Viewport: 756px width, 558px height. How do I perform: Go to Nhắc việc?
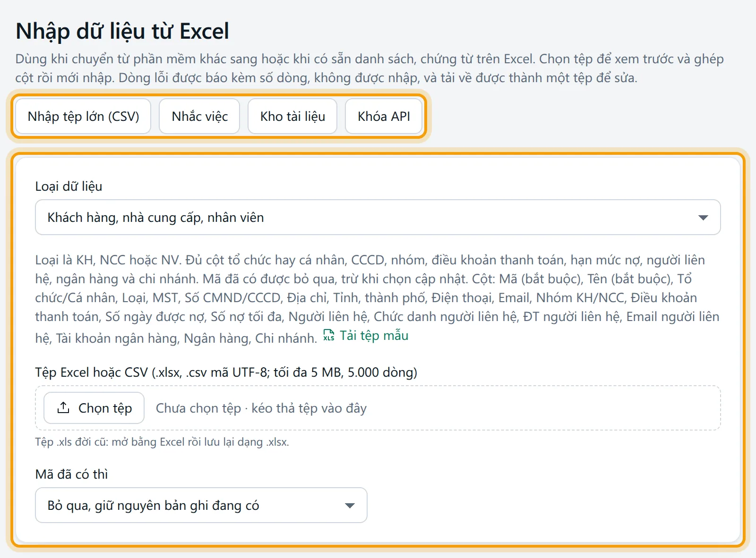[199, 116]
